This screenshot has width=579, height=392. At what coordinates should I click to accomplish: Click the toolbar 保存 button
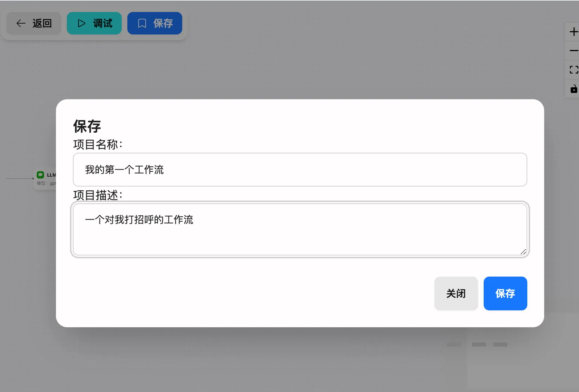[x=155, y=23]
